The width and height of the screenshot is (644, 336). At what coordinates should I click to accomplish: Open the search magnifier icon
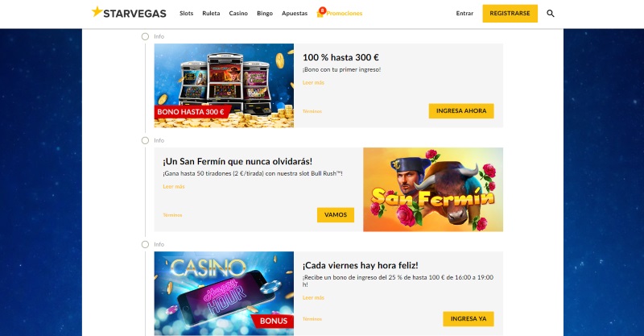click(x=551, y=14)
